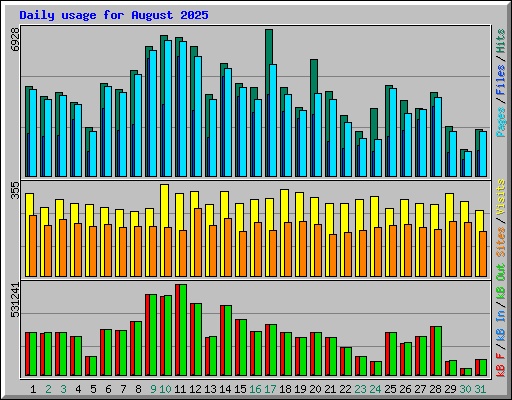Viewport: 512px width, 400px height.
Task: Click the 355 visits axis value
Action: (15, 191)
